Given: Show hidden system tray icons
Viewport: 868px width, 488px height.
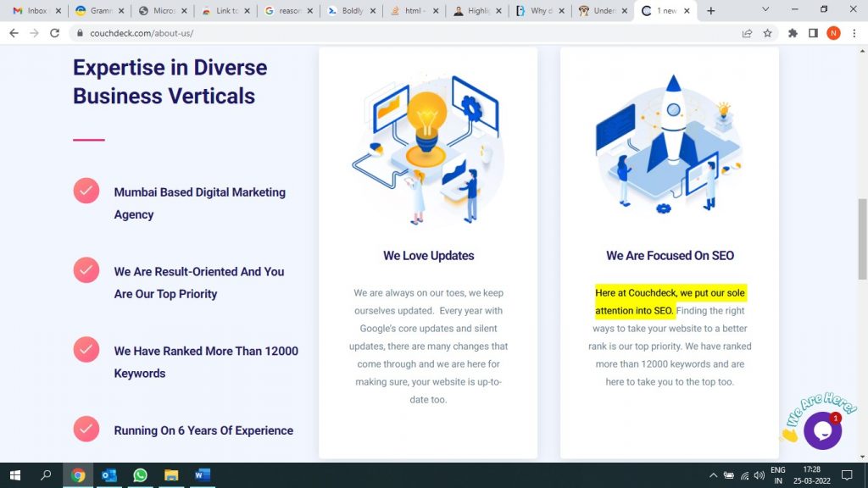Looking at the screenshot, I should [713, 475].
